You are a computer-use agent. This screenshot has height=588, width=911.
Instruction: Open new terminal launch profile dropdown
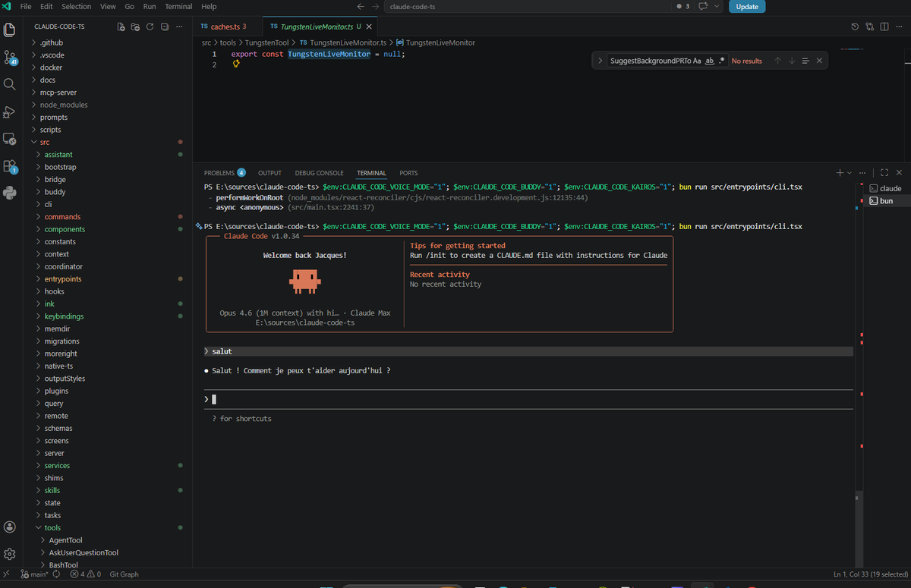[x=850, y=173]
